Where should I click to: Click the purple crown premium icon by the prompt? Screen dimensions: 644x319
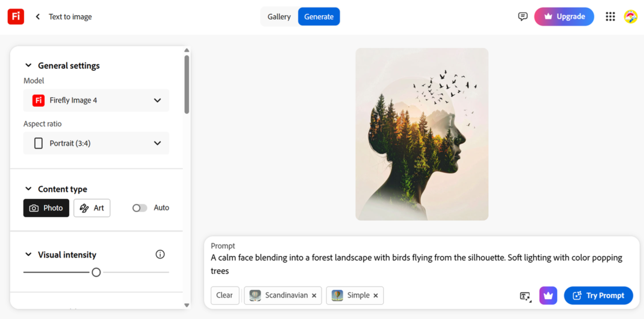[548, 295]
